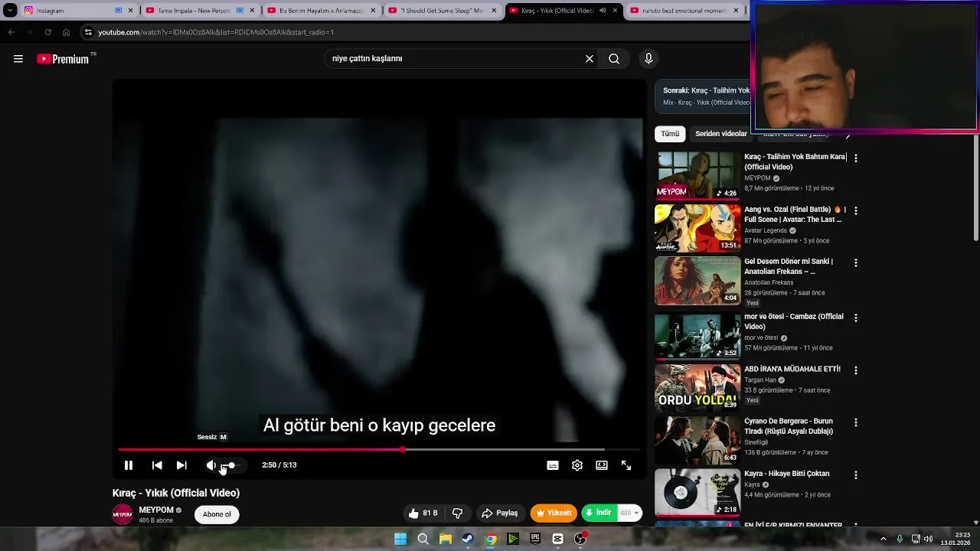Mute the video using the speaker icon
Screen dimensions: 980x551
tap(211, 465)
